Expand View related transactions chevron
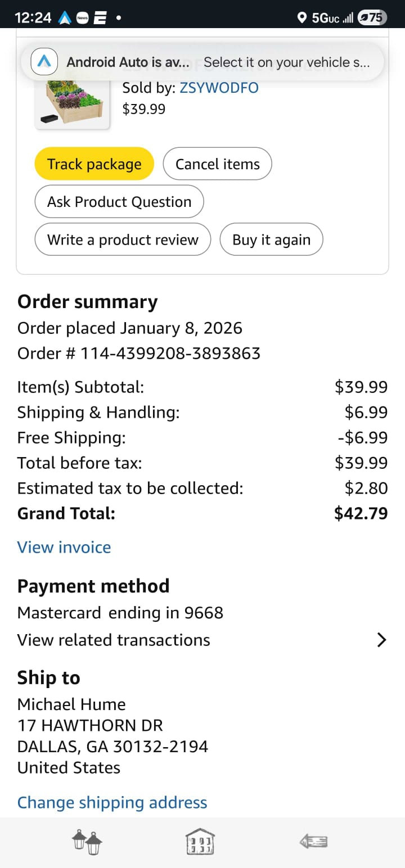The image size is (405, 868). [x=381, y=640]
